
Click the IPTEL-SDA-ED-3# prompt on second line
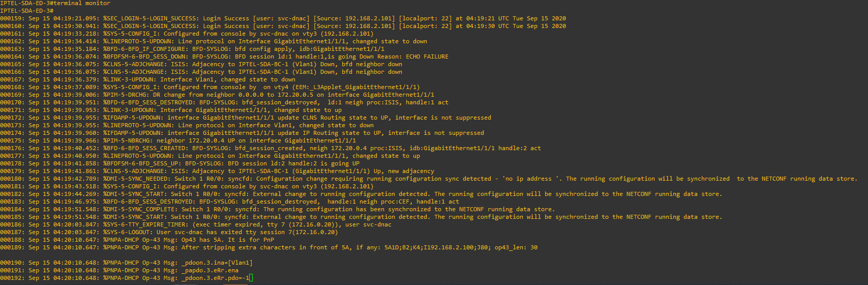coord(27,11)
